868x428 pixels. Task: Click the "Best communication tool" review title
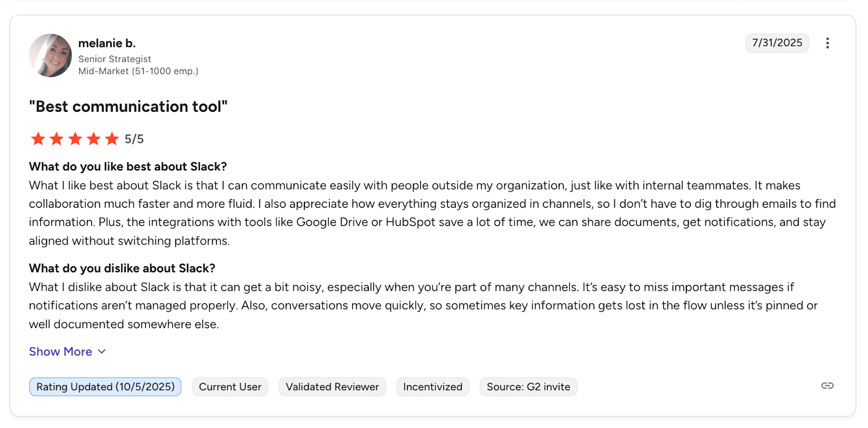(x=128, y=107)
